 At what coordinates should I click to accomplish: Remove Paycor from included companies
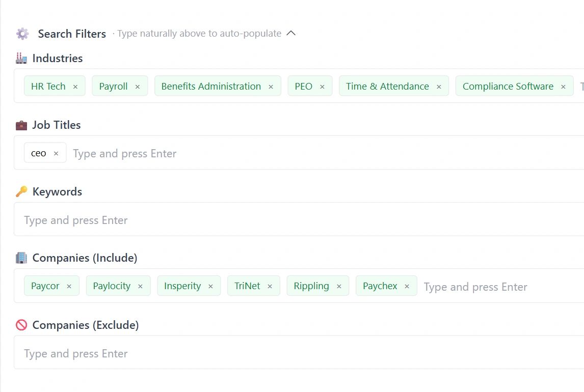pos(69,286)
